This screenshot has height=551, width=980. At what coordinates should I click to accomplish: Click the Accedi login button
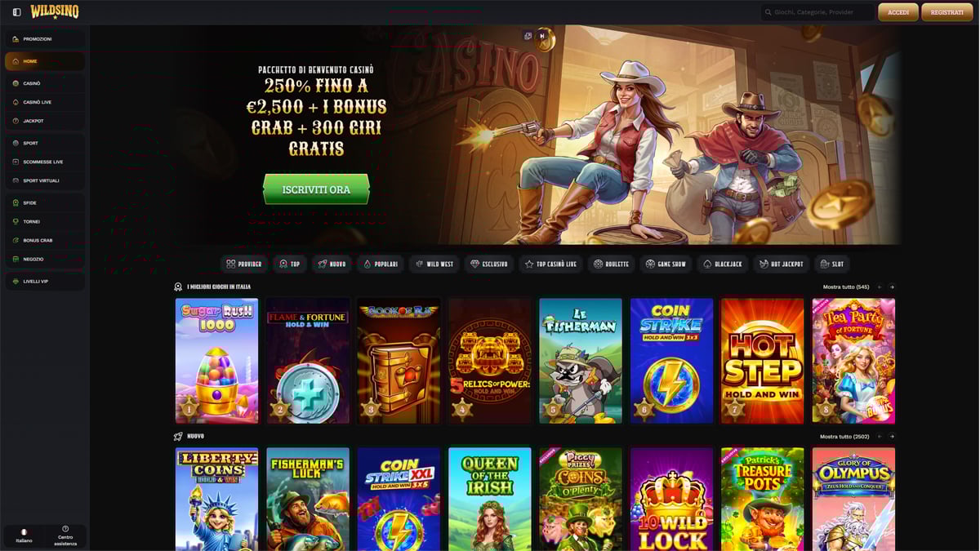[x=898, y=12]
